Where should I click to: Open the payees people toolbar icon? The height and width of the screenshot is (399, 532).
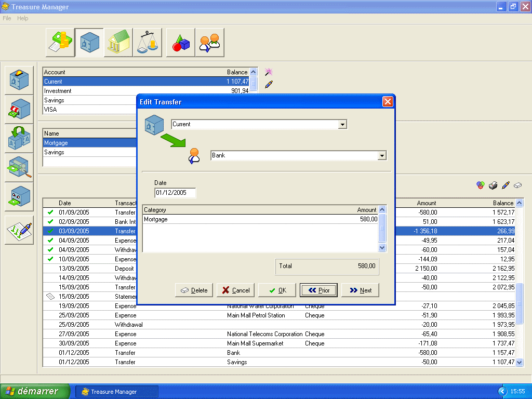click(210, 43)
